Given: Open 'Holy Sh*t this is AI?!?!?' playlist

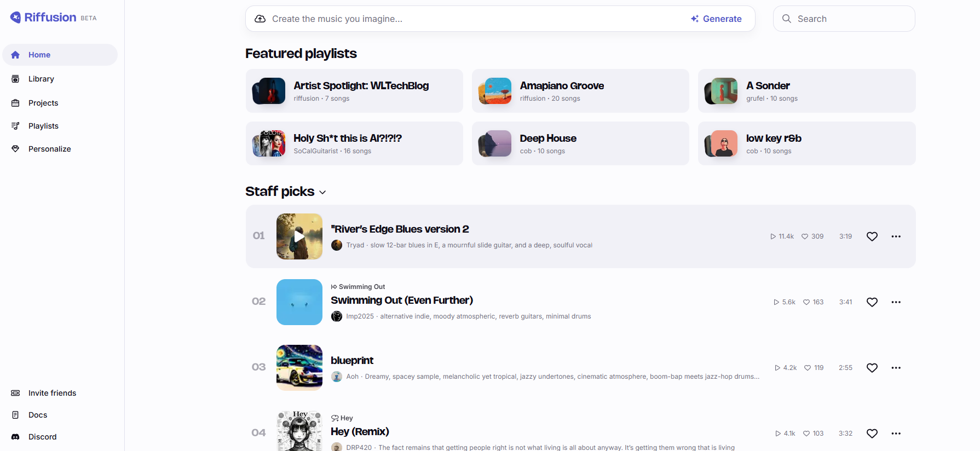Looking at the screenshot, I should click(354, 143).
